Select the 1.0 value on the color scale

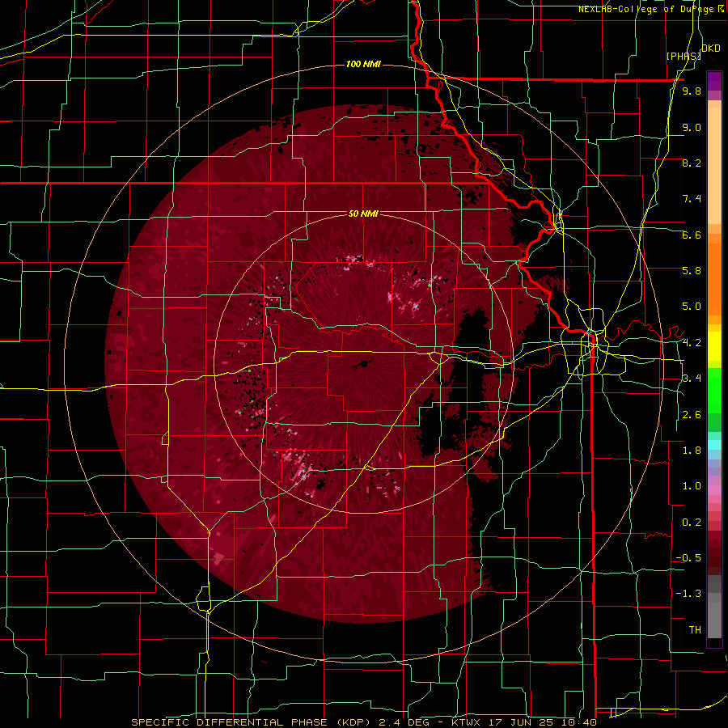[x=692, y=486]
